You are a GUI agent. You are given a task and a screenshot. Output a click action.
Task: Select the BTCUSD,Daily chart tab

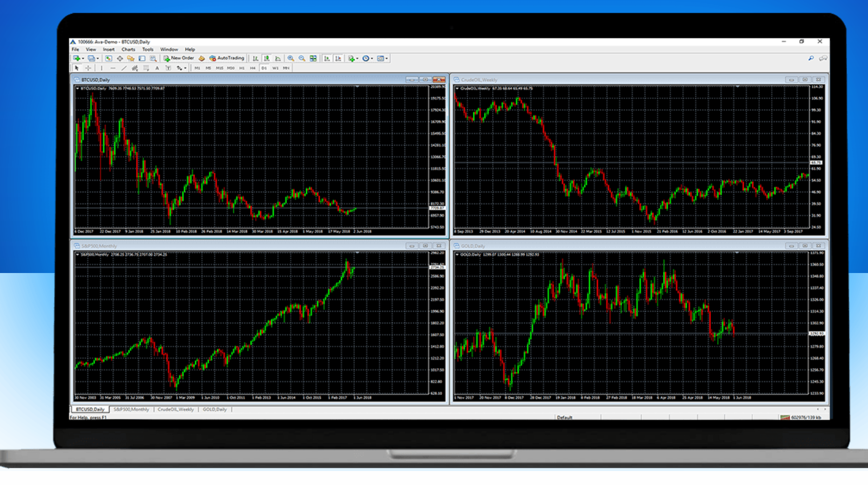[x=90, y=410]
